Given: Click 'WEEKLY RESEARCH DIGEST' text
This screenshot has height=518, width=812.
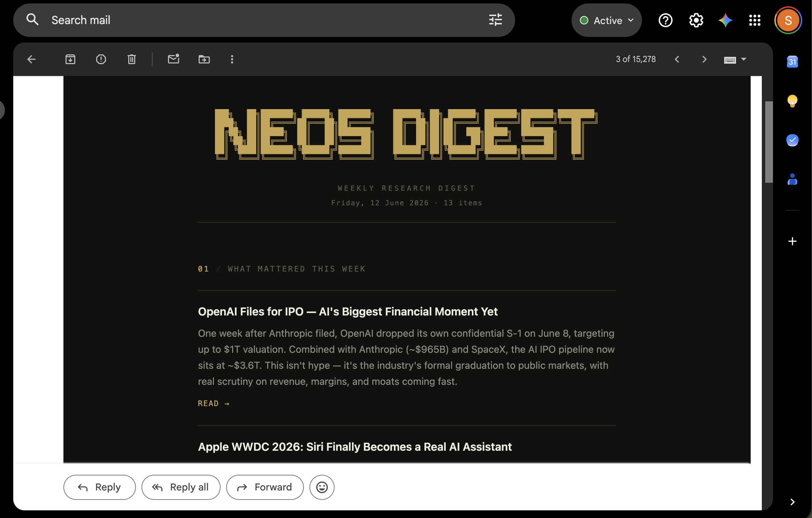Looking at the screenshot, I should pyautogui.click(x=407, y=188).
